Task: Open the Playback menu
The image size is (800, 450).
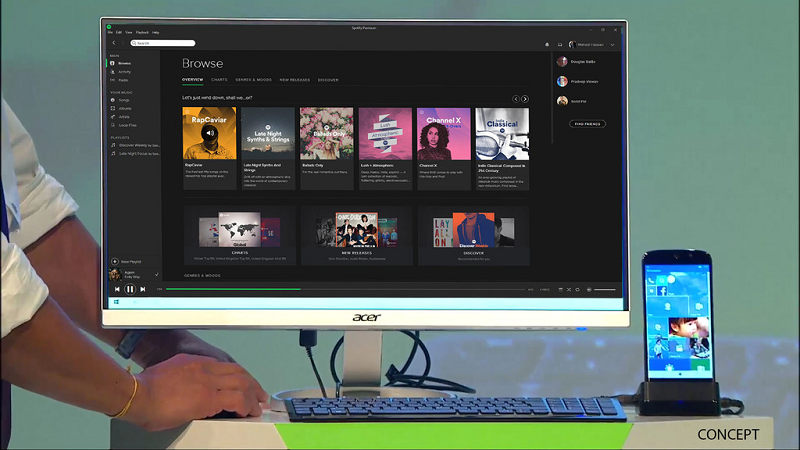Action: (142, 32)
